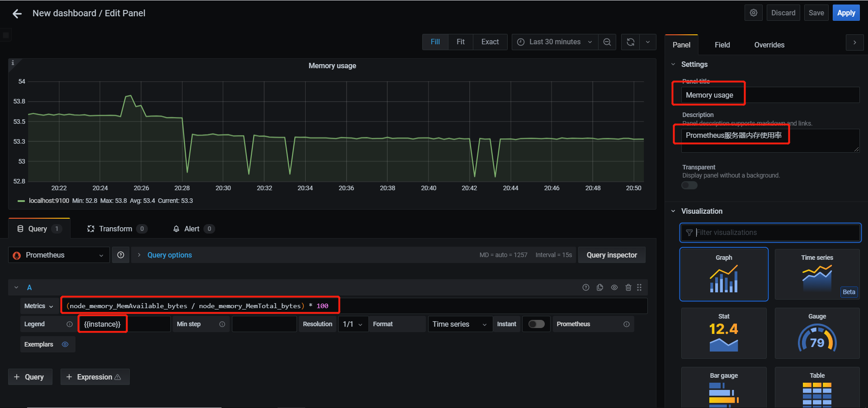The width and height of the screenshot is (868, 408).
Task: Click the drag handle icon of query A
Action: pyautogui.click(x=639, y=287)
